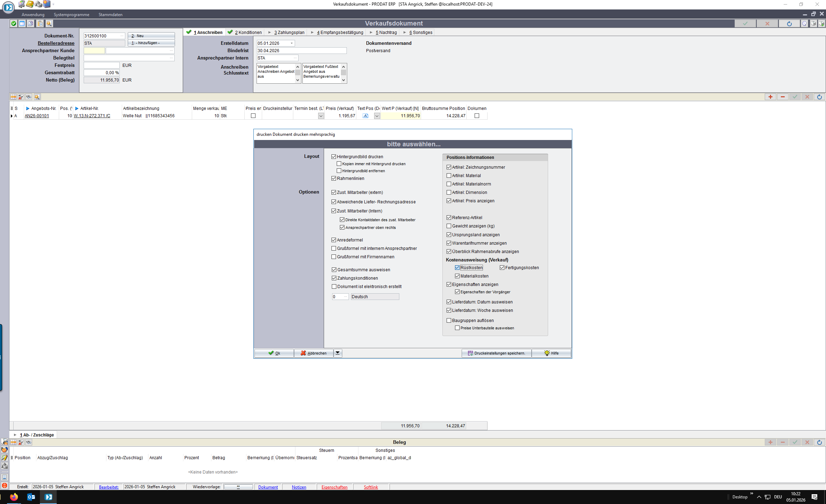This screenshot has width=826, height=504.
Task: Click the shopping cart icon in quick-access bar
Action: click(x=22, y=4)
